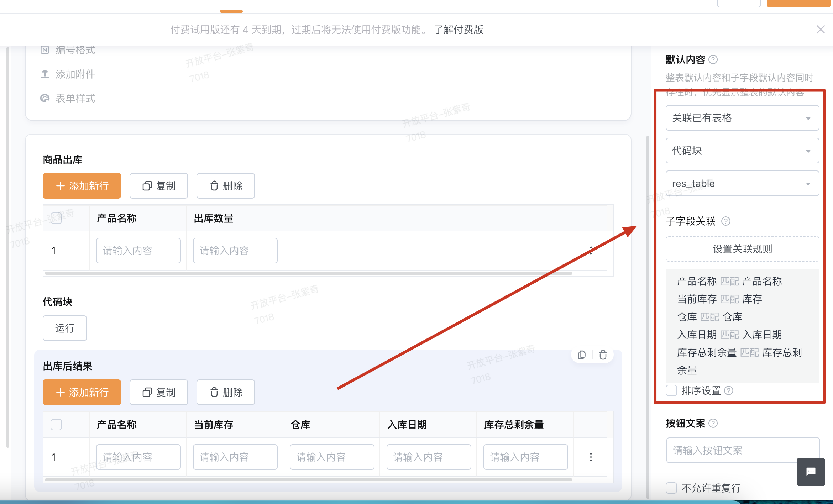
Task: Toggle select-all checkbox in 出库后结果 table
Action: tap(56, 425)
